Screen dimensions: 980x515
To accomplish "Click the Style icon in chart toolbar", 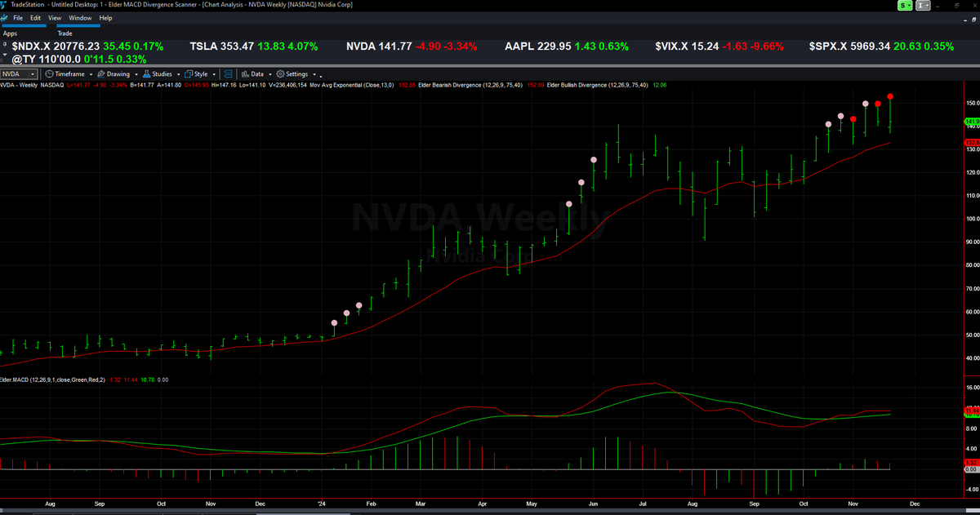I will [x=189, y=74].
